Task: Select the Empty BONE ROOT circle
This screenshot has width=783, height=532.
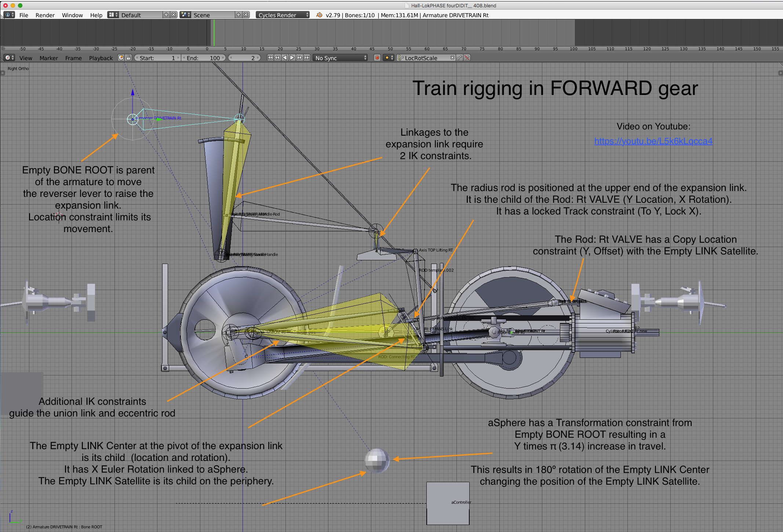Action: point(132,119)
